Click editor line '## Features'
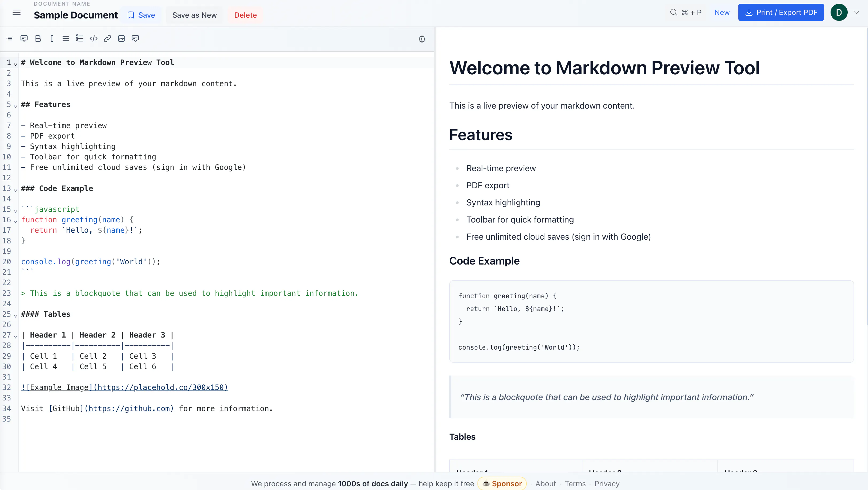The width and height of the screenshot is (868, 490). point(46,105)
